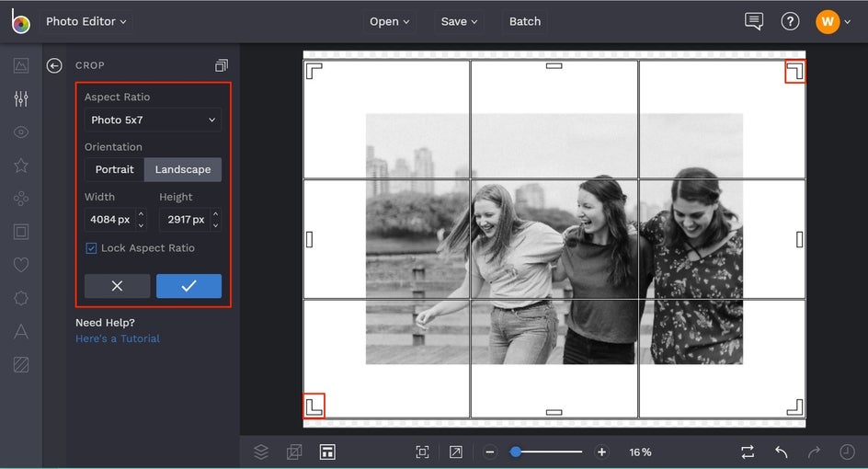Screen dimensions: 868x469
Task: Click the fit to screen icon
Action: coord(422,452)
